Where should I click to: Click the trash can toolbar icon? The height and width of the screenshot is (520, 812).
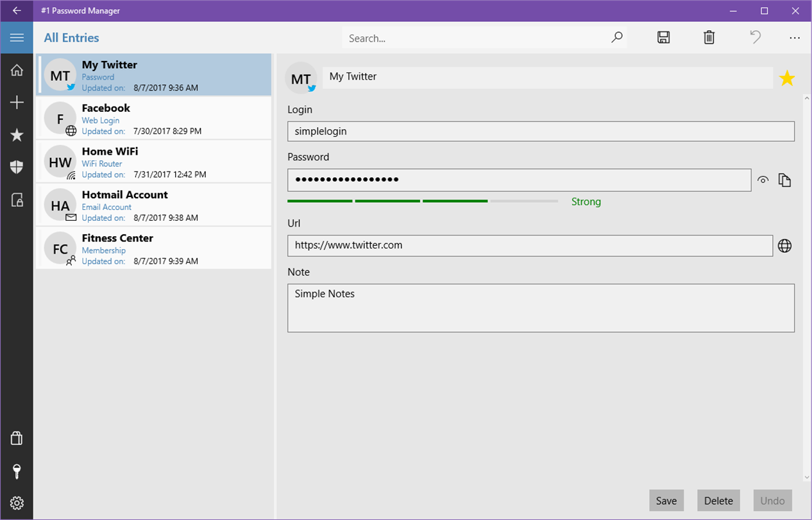(x=709, y=38)
